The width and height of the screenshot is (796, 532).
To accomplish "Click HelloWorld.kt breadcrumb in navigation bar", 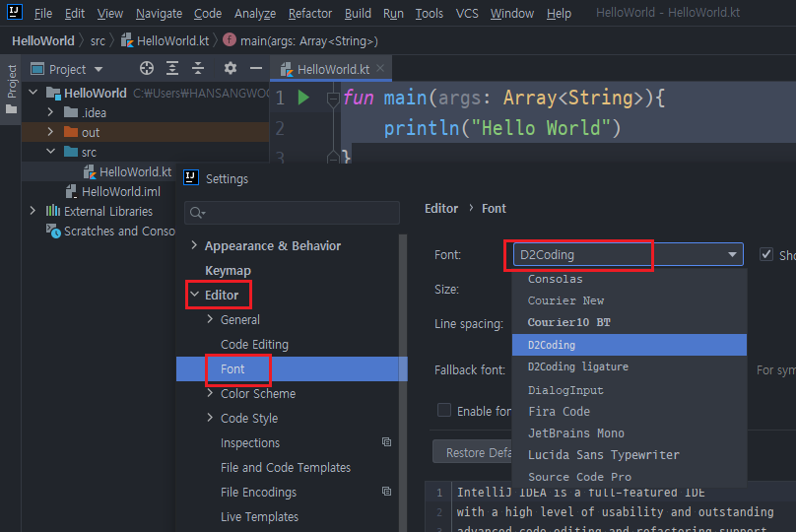I will (x=165, y=40).
